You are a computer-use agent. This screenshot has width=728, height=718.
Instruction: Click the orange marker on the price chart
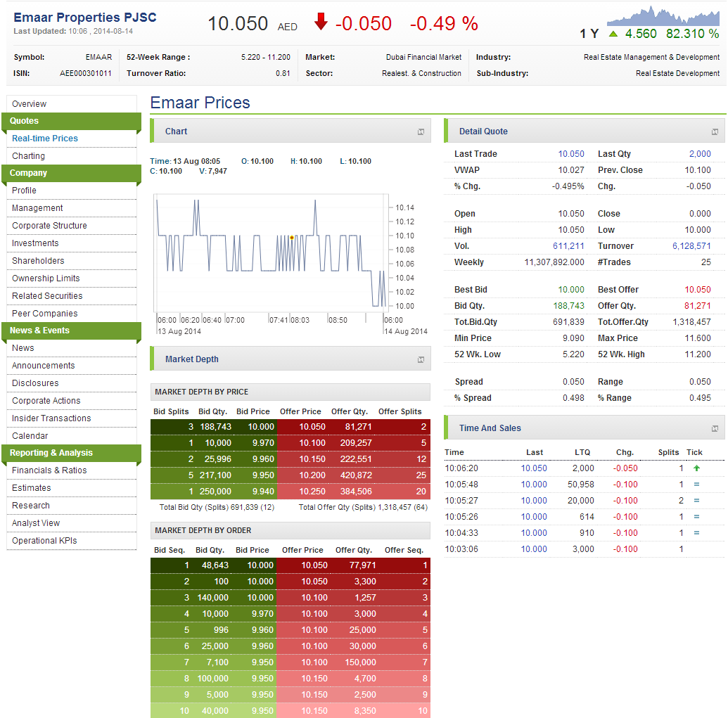[x=292, y=238]
